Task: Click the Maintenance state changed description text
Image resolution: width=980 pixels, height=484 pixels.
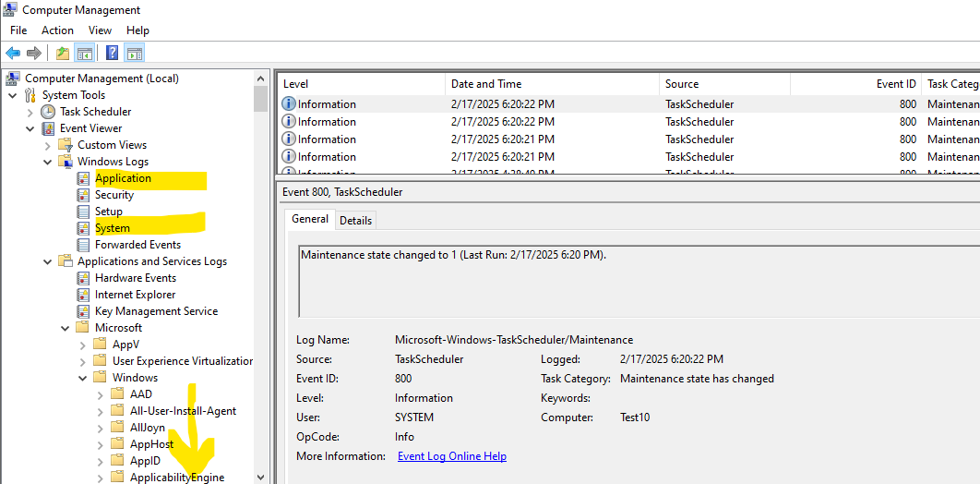Action: (453, 255)
